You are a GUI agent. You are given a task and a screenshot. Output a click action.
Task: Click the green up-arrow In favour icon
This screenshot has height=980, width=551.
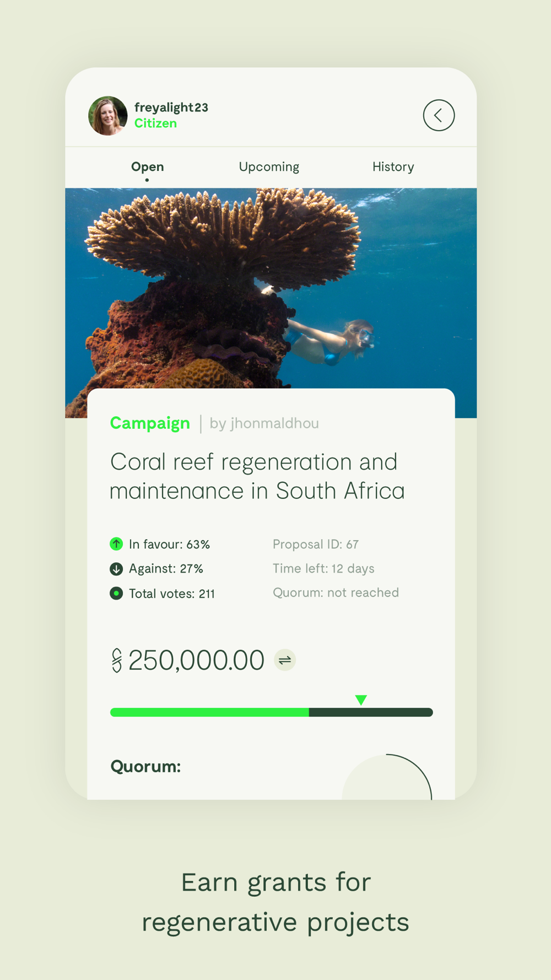[116, 544]
